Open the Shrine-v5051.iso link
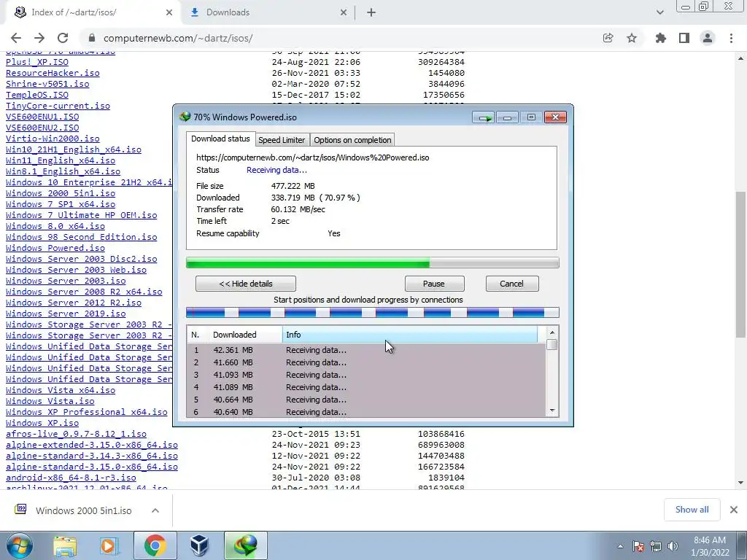Screen dimensions: 747x560 pos(47,84)
